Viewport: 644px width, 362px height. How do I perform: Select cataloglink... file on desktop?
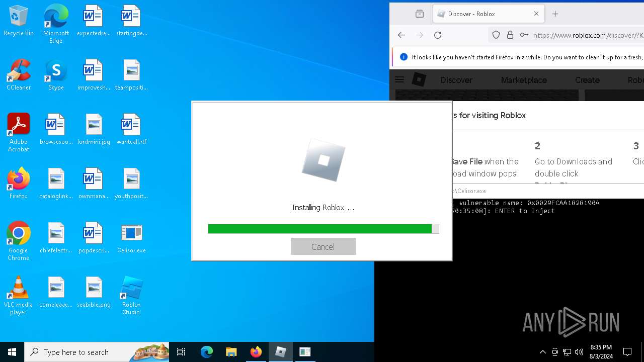[x=56, y=184]
